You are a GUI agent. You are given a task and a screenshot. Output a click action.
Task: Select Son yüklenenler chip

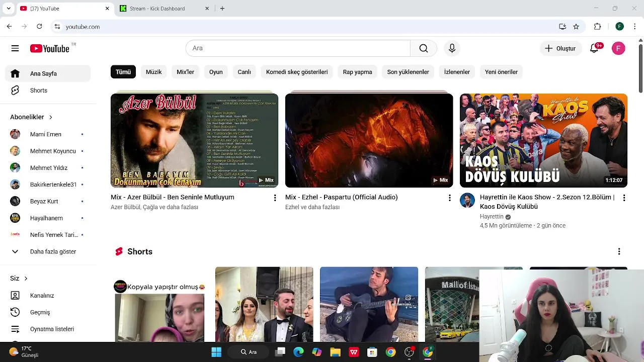(408, 72)
